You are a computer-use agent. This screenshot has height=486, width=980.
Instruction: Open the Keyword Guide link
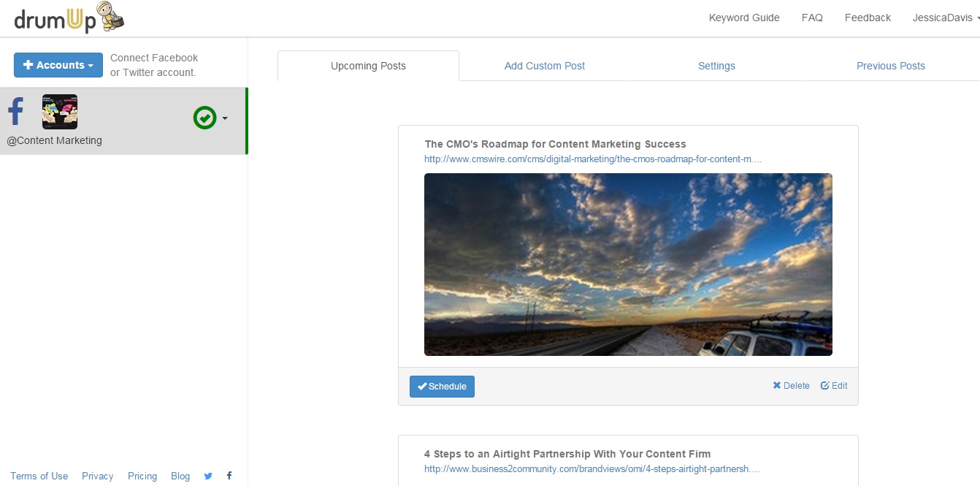744,18
